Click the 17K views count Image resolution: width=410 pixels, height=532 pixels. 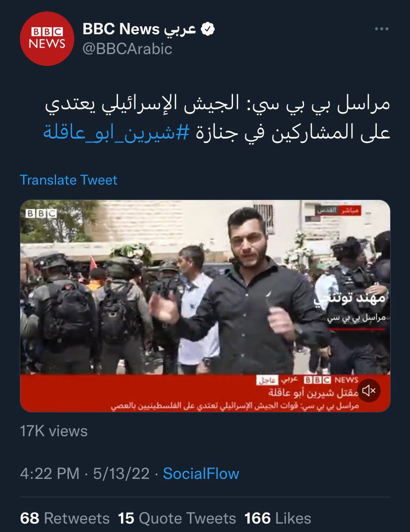pyautogui.click(x=54, y=431)
